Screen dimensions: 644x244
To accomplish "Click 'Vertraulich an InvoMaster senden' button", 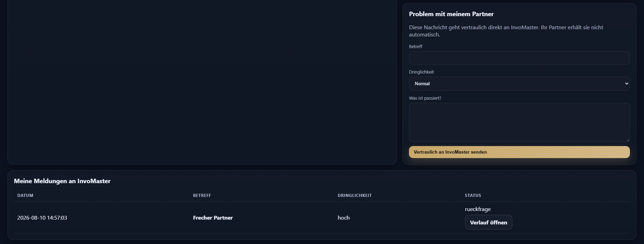I will (x=519, y=152).
